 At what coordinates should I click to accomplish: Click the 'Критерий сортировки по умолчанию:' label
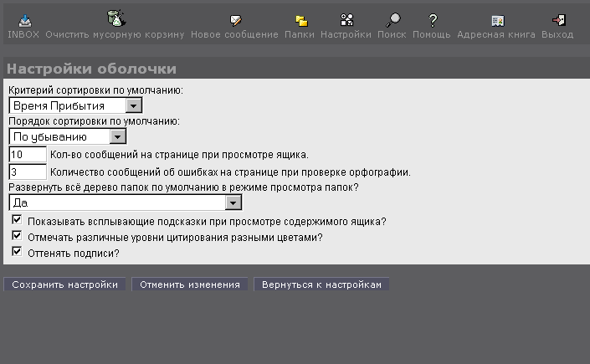[96, 90]
